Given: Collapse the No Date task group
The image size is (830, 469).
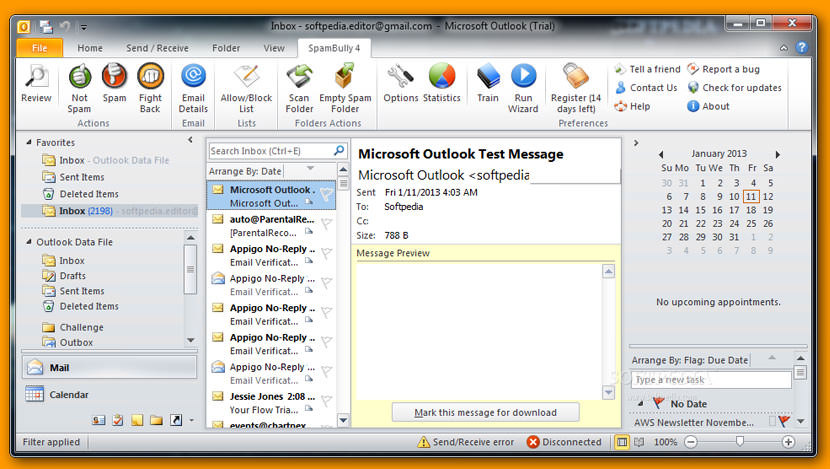Looking at the screenshot, I should [x=641, y=403].
